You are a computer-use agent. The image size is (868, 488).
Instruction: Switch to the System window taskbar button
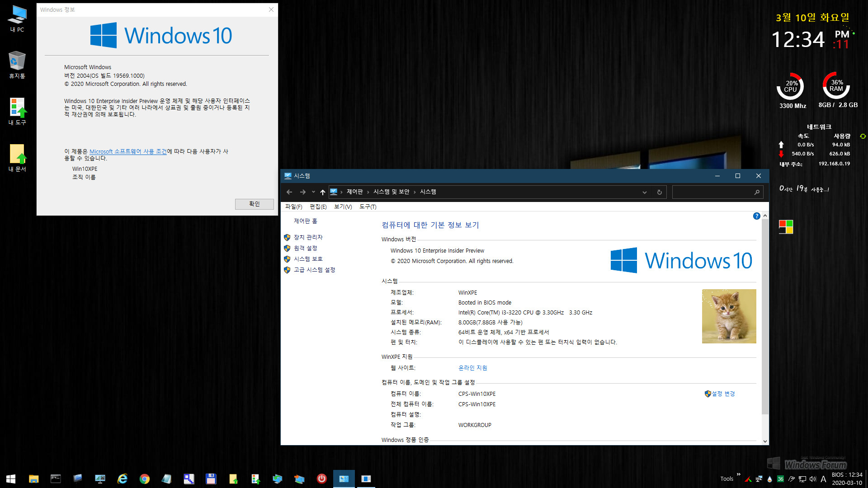coord(344,479)
